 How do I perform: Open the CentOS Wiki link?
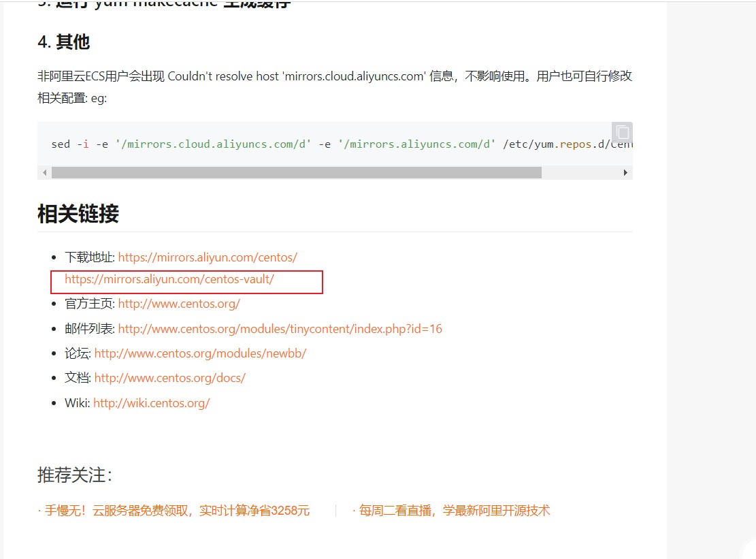[x=151, y=402]
